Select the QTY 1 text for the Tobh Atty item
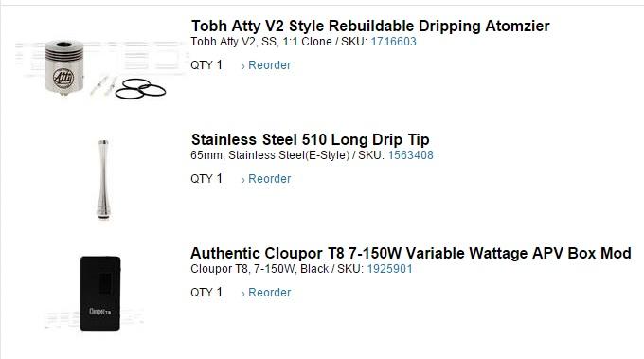644x359 pixels. [206, 65]
